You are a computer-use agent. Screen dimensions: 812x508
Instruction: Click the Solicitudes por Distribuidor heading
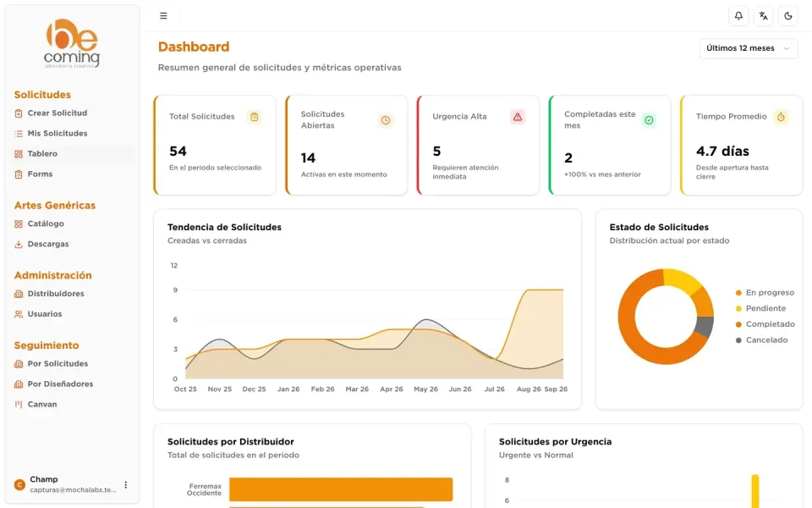[230, 442]
